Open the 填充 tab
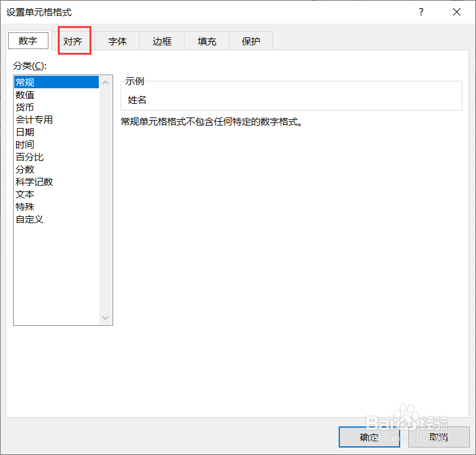Screen dimensions: 476x455 [206, 41]
